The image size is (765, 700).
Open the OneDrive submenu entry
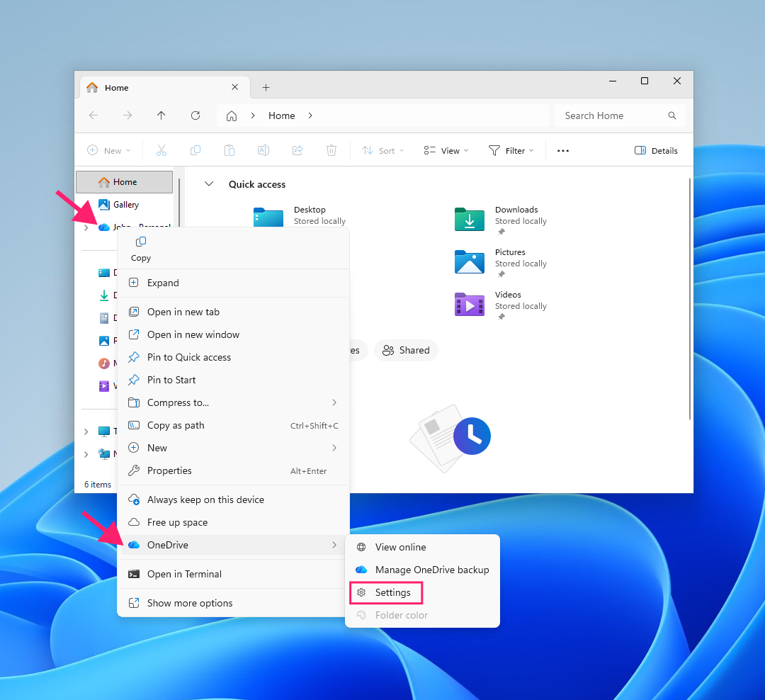click(233, 546)
